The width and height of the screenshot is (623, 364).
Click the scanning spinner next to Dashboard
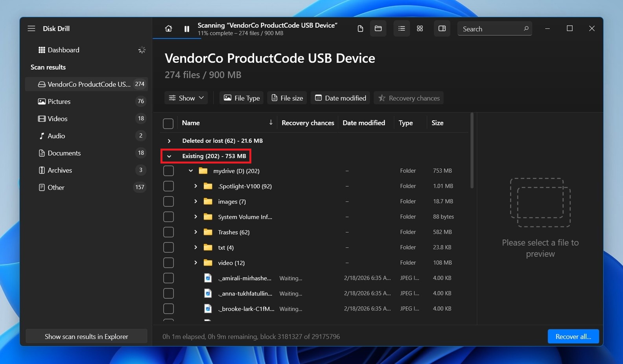142,50
